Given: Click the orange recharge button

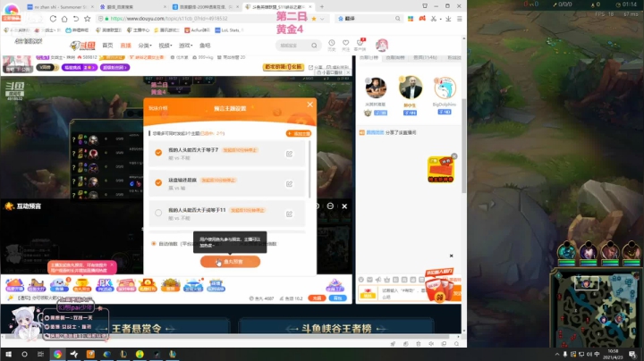Looking at the screenshot, I should pyautogui.click(x=317, y=298).
